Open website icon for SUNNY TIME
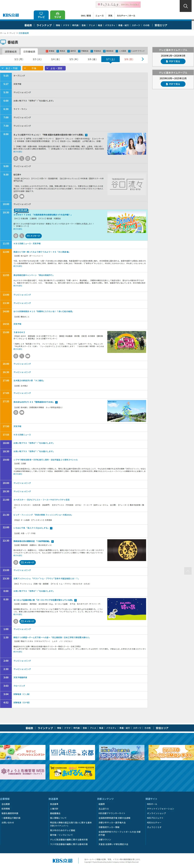This screenshot has width=194, height=868. tap(16, 236)
